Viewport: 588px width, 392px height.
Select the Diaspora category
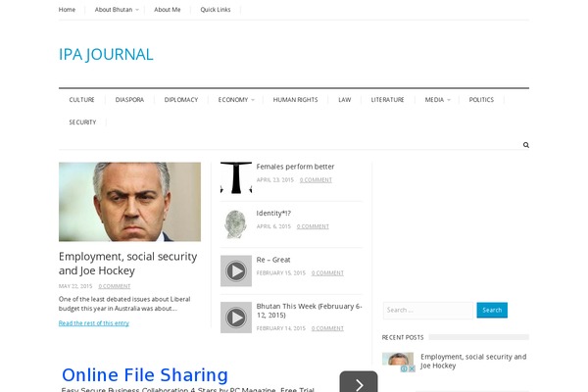tap(129, 100)
